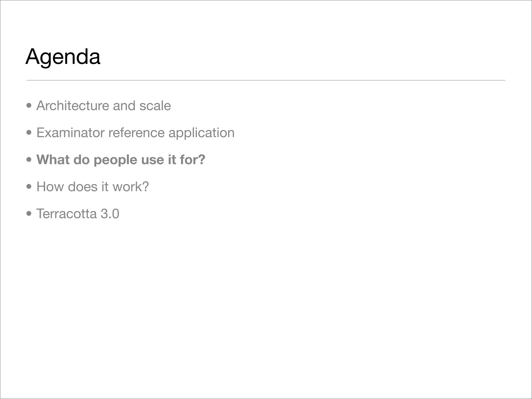The height and width of the screenshot is (399, 532).
Task: Click the bullet dot before What do people
Action: pos(29,159)
